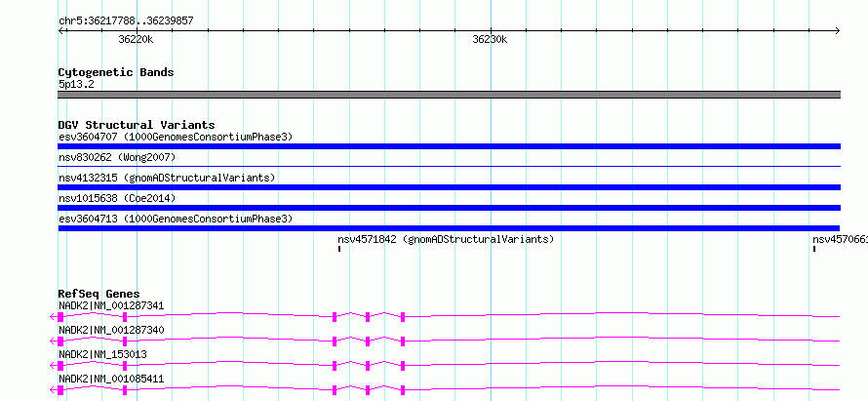Open transcript label NADK2|NM_001287340
Viewport: 868px width, 401px height.
click(111, 330)
